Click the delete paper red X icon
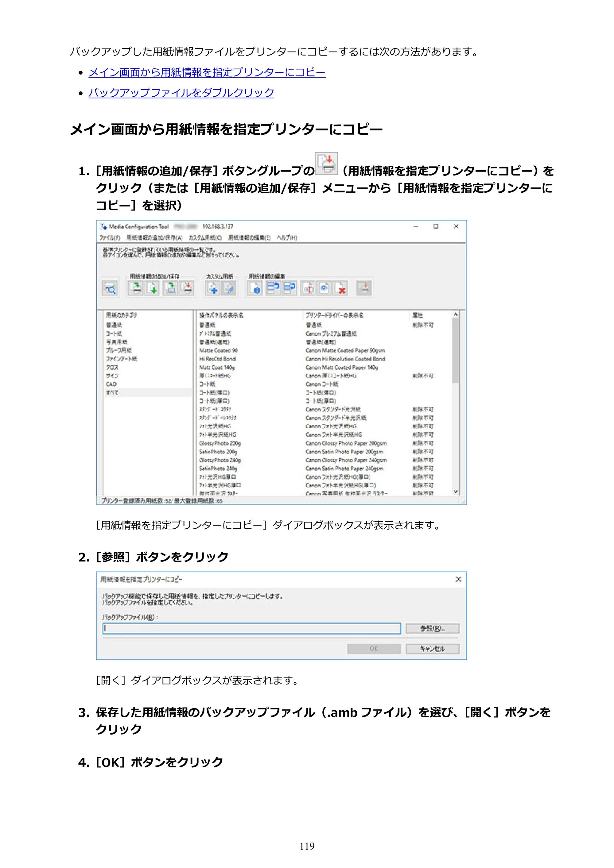614x868 pixels. [x=340, y=288]
